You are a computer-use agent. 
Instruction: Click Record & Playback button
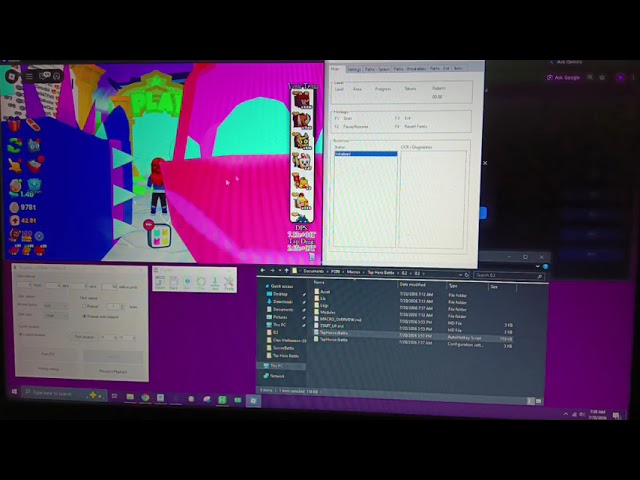coord(113,371)
